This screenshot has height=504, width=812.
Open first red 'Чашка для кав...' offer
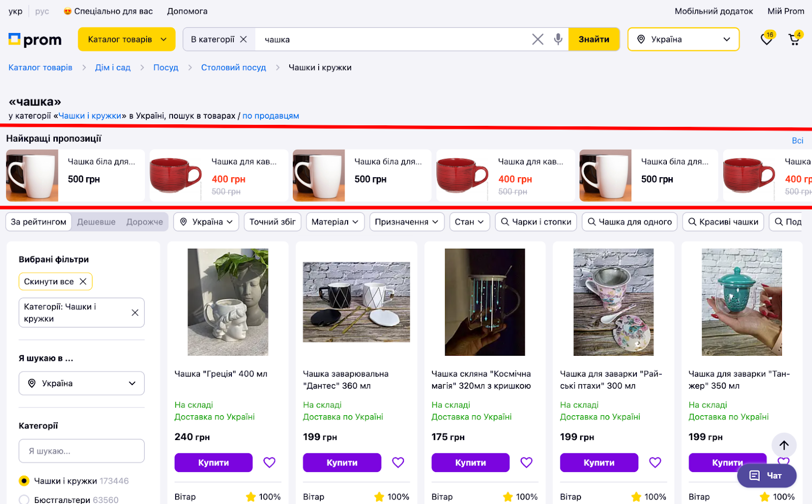click(219, 176)
